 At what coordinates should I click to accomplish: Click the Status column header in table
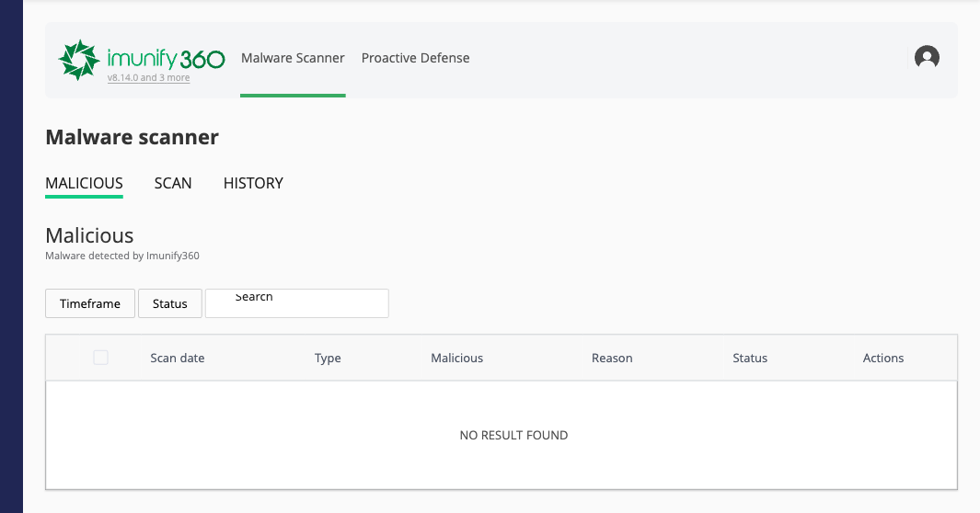pos(750,359)
